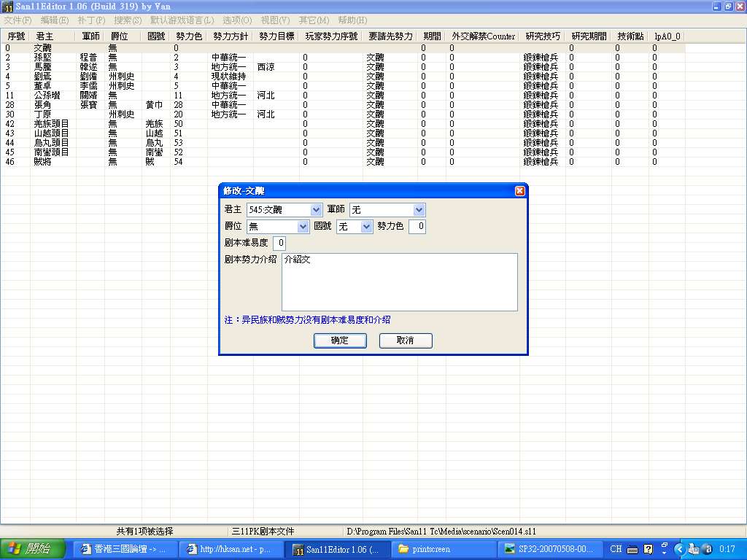Viewport: 747px width, 560px height.
Task: Select the 羌族頭目 row
Action: (x=343, y=124)
